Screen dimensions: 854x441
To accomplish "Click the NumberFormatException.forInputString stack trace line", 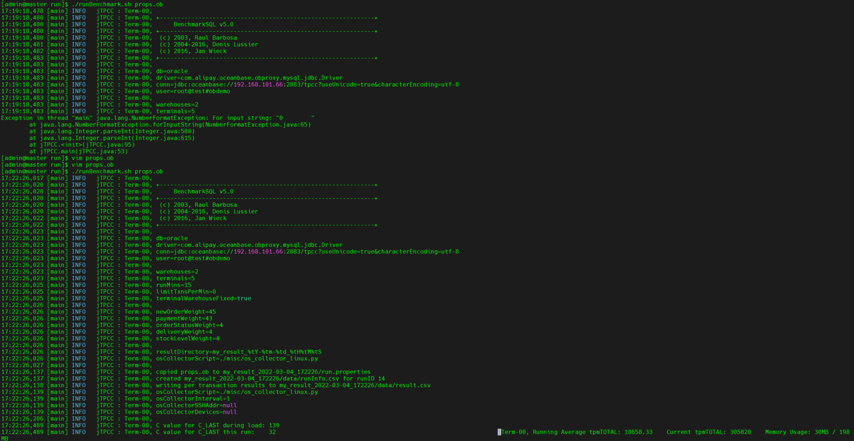I will click(x=170, y=124).
